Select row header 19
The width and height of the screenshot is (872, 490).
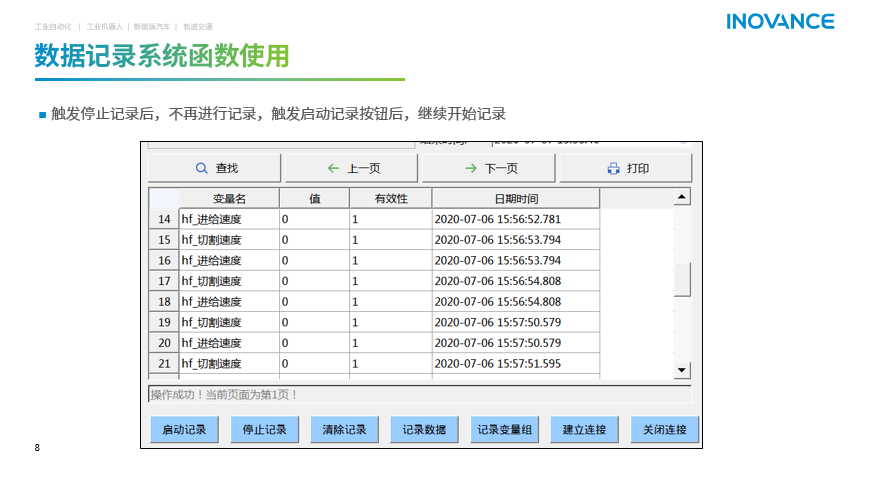tap(164, 322)
